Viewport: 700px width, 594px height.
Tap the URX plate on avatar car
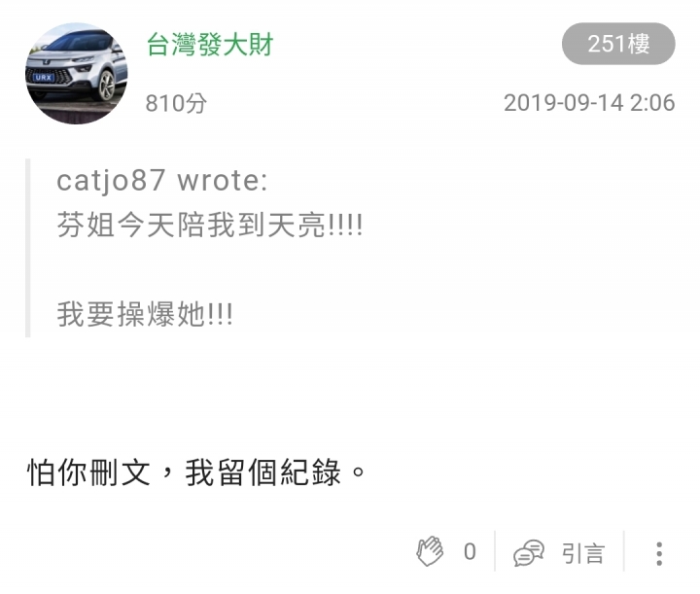click(x=44, y=77)
